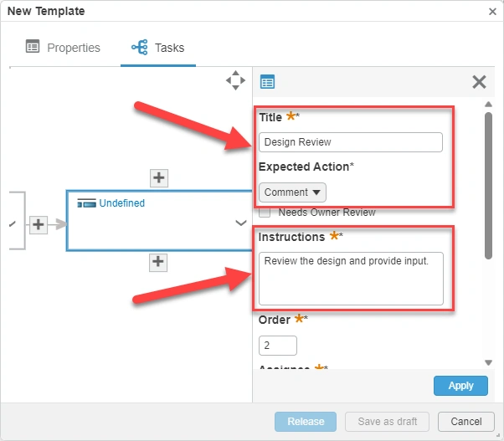Image resolution: width=504 pixels, height=441 pixels.
Task: Click the task form list icon
Action: 268,82
